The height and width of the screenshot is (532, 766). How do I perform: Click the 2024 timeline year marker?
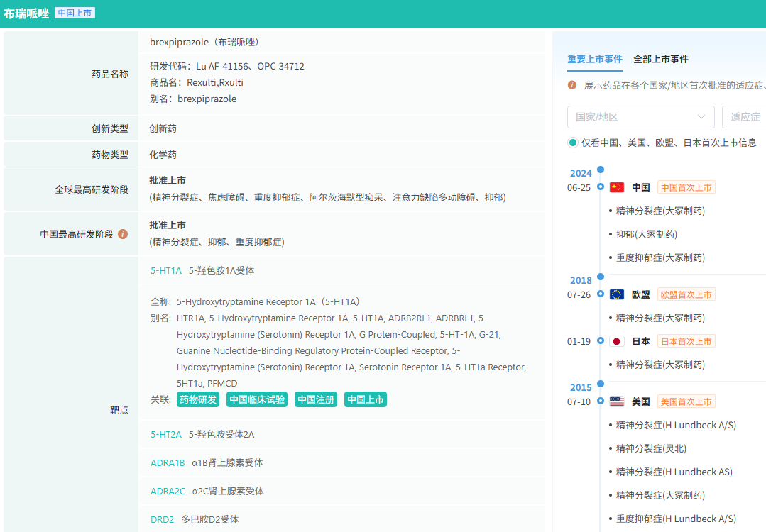pos(581,173)
